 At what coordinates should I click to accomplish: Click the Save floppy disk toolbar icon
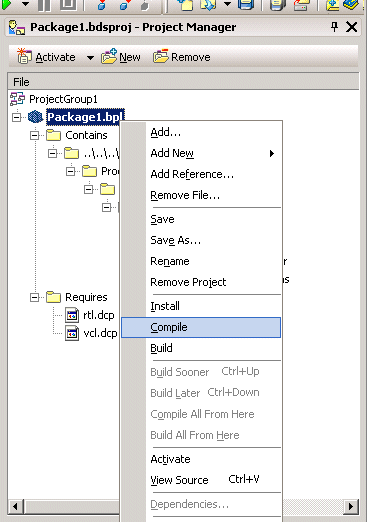(246, 4)
